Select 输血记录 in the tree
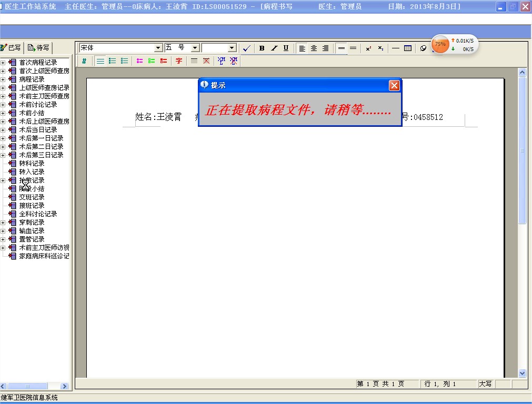 point(32,231)
